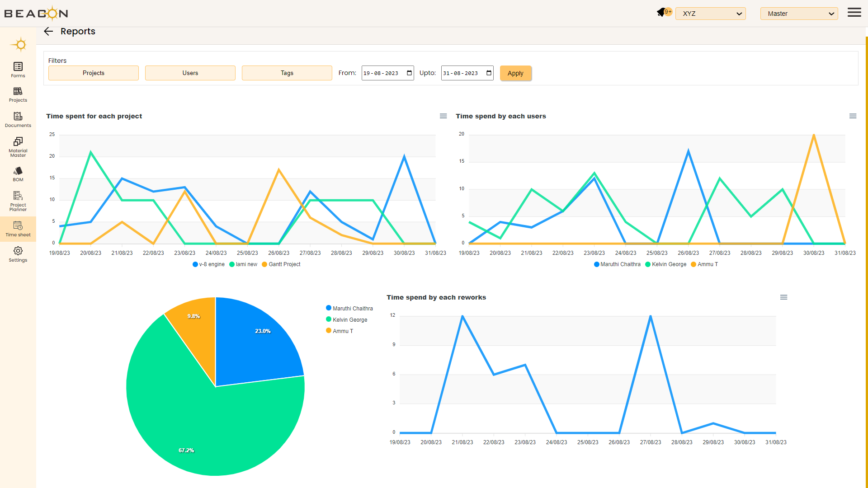
Task: Open the reworks chart export menu
Action: point(783,297)
